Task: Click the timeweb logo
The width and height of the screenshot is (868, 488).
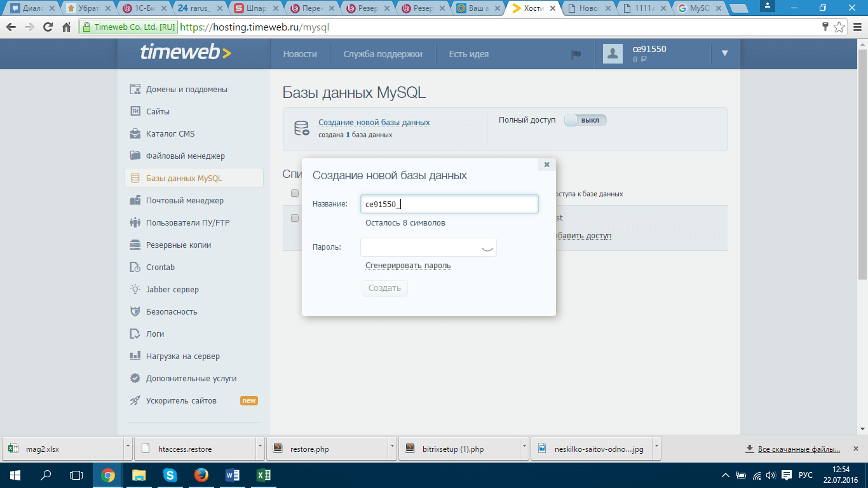Action: pos(186,53)
